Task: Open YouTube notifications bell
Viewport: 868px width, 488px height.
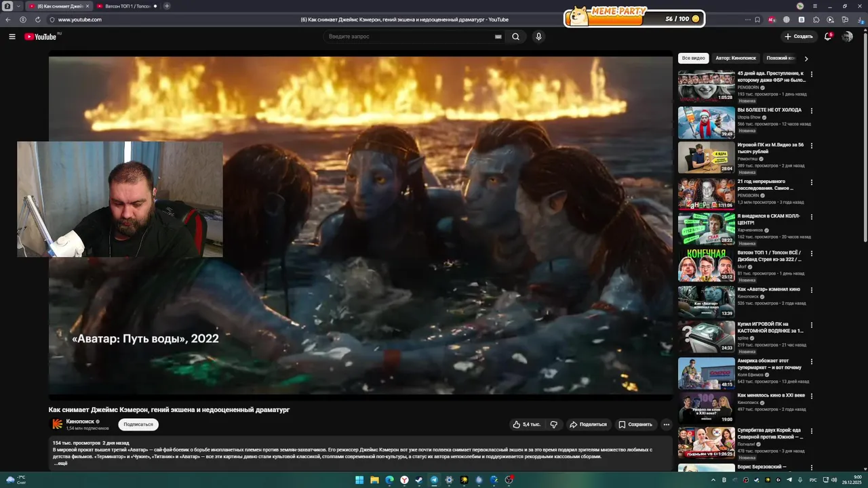Action: pos(828,37)
